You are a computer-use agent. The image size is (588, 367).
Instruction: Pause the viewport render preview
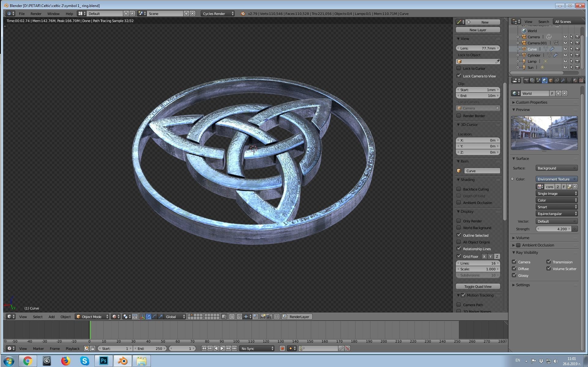point(277,317)
